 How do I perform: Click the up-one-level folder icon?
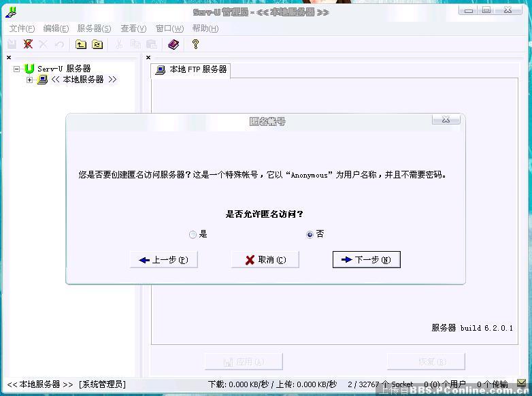click(x=81, y=44)
